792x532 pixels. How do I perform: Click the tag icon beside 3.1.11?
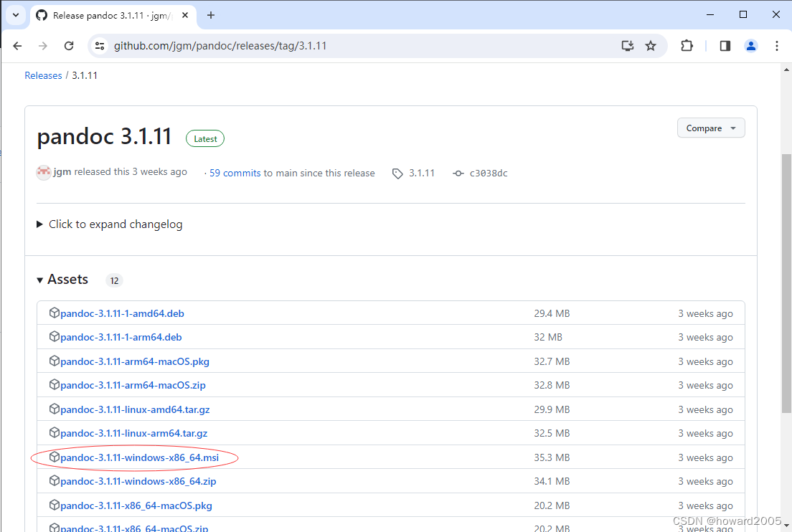click(397, 174)
